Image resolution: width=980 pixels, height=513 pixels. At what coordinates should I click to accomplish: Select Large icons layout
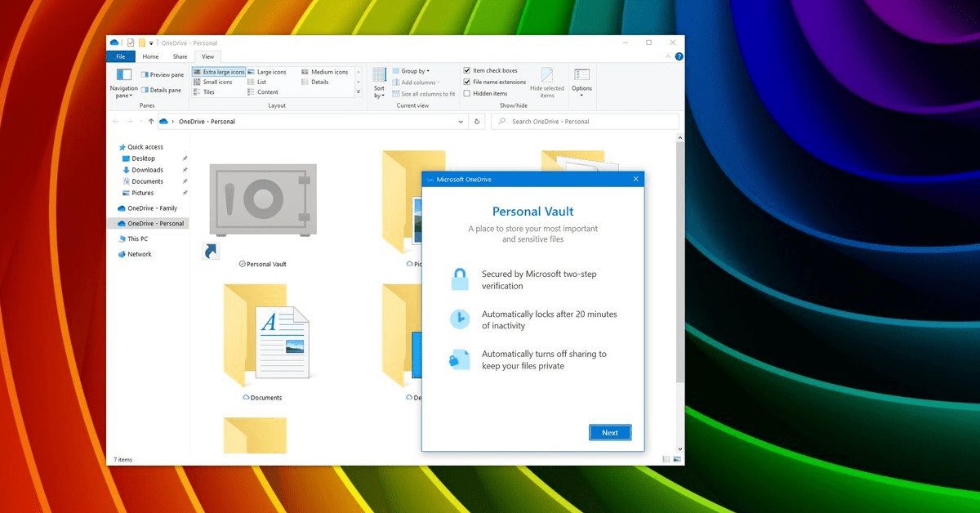tap(266, 72)
